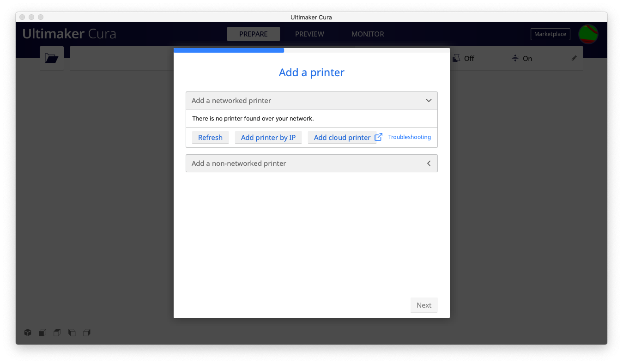Switch to the PREVIEW stage tab

tap(310, 34)
